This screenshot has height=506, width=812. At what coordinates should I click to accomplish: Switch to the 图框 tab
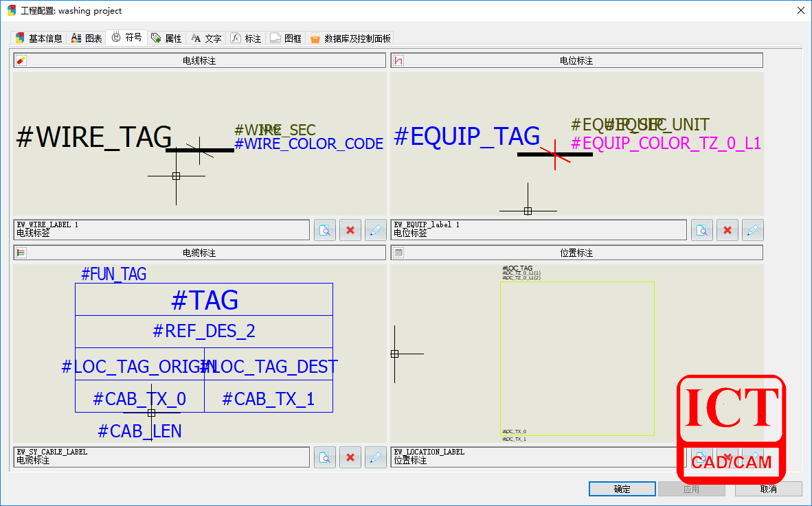tap(286, 38)
